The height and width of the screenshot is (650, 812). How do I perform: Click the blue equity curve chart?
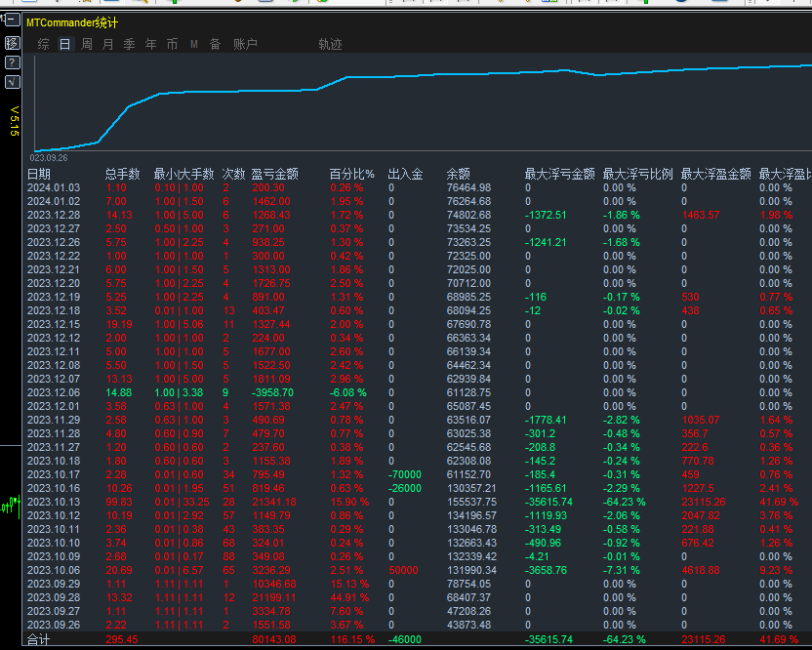coord(293,91)
